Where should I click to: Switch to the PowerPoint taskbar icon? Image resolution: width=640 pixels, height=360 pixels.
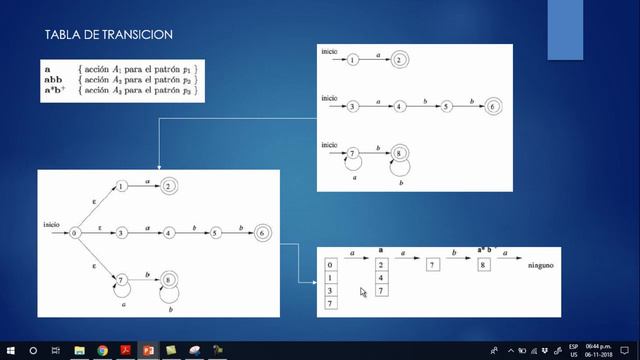[x=149, y=350]
